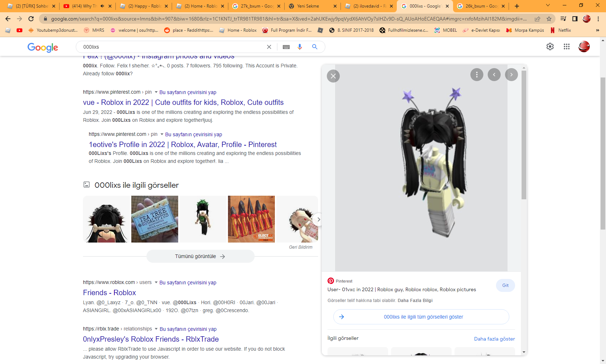
Task: Open the Roblox avatar with green top thumbnail
Action: [203, 219]
